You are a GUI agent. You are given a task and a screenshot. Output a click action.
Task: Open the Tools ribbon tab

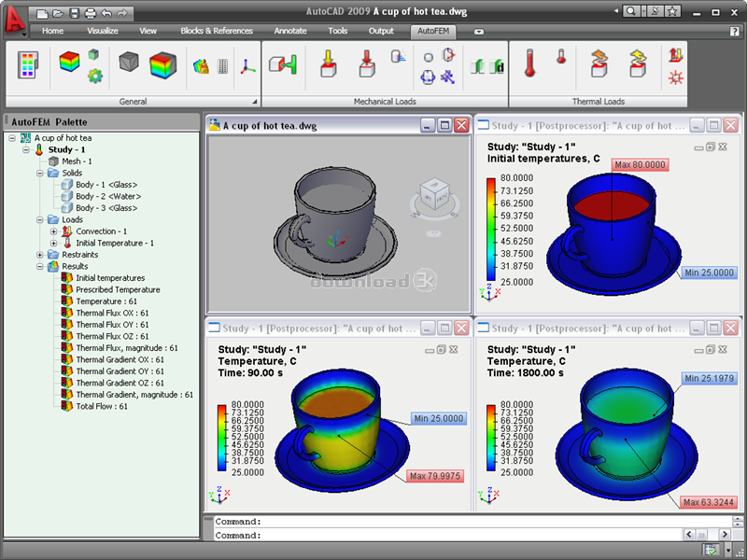(x=337, y=31)
